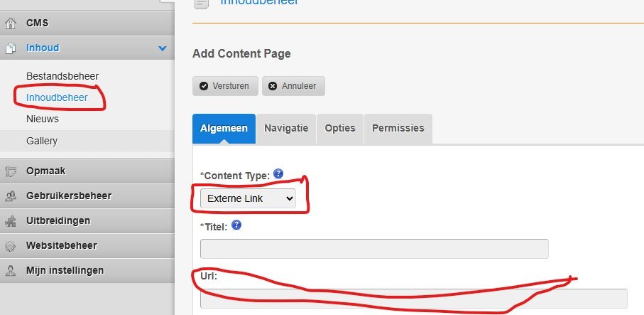Viewport: 644px width, 315px height.
Task: Collapse the Inhoud section chevron
Action: [x=163, y=48]
